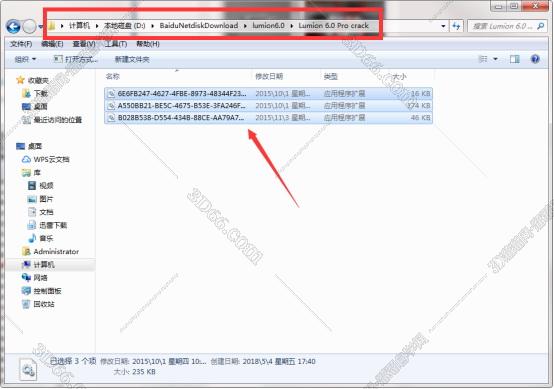Click the blue help icon
The image size is (554, 389).
coord(535,59)
